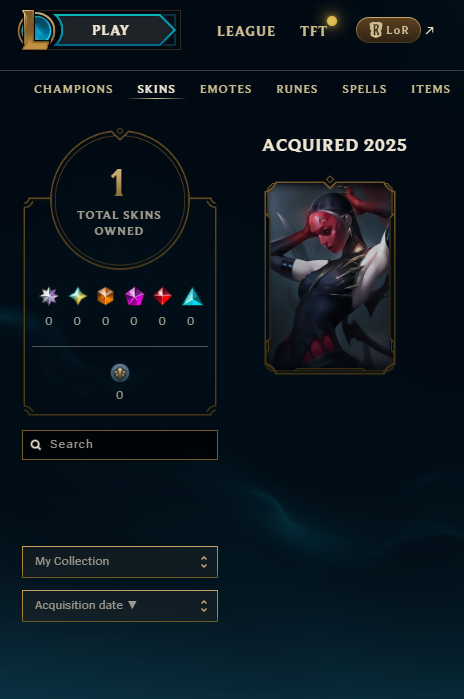Toggle the sort direction triangle next to Acquisition date
The image size is (464, 699).
coord(132,605)
